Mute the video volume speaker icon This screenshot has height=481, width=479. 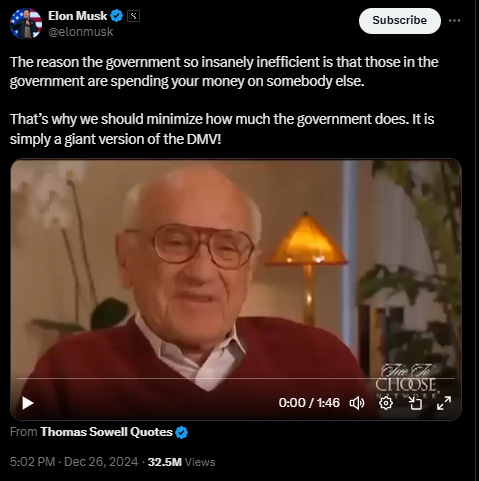pos(357,403)
